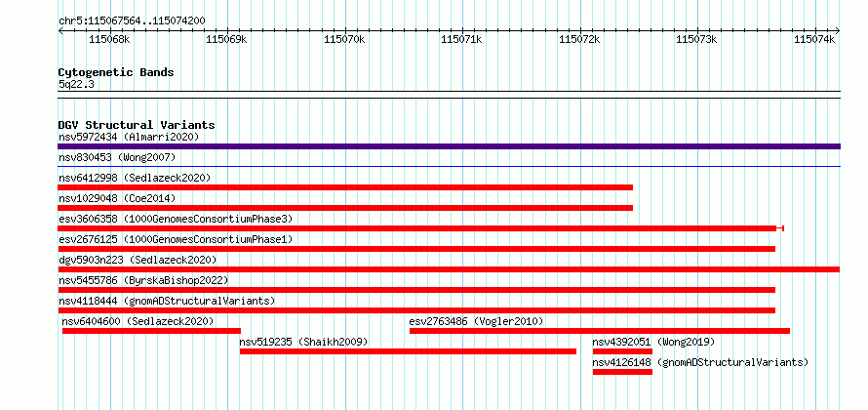Click the red bar under nsv5455786
The width and height of the screenshot is (868, 410).
416,290
